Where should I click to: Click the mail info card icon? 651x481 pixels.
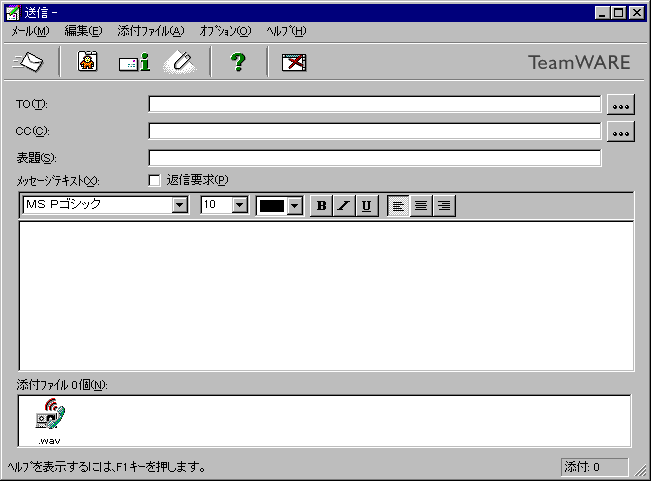(134, 62)
